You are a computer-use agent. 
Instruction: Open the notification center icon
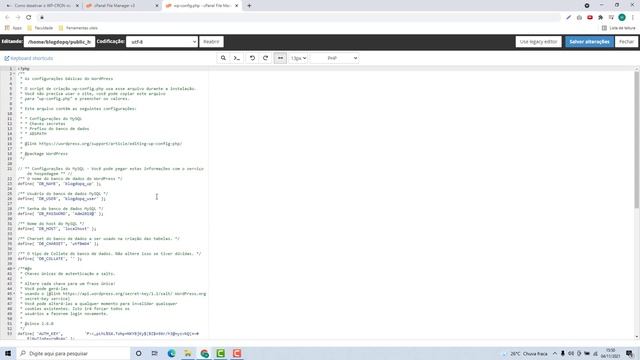629,353
